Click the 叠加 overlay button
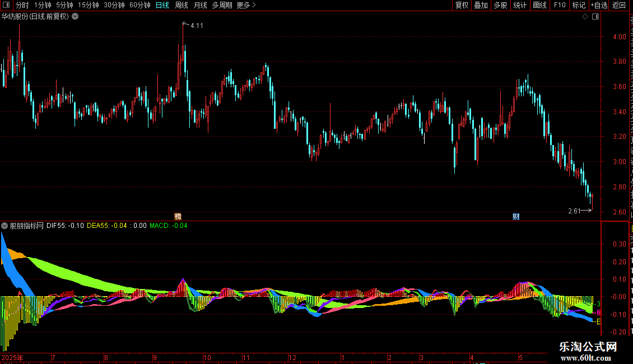The image size is (633, 364). tap(481, 5)
